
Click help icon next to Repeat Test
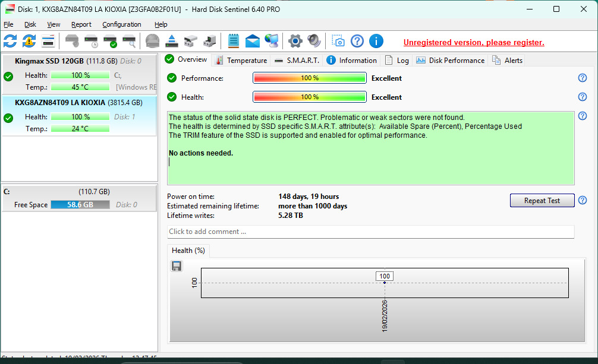[x=583, y=200]
